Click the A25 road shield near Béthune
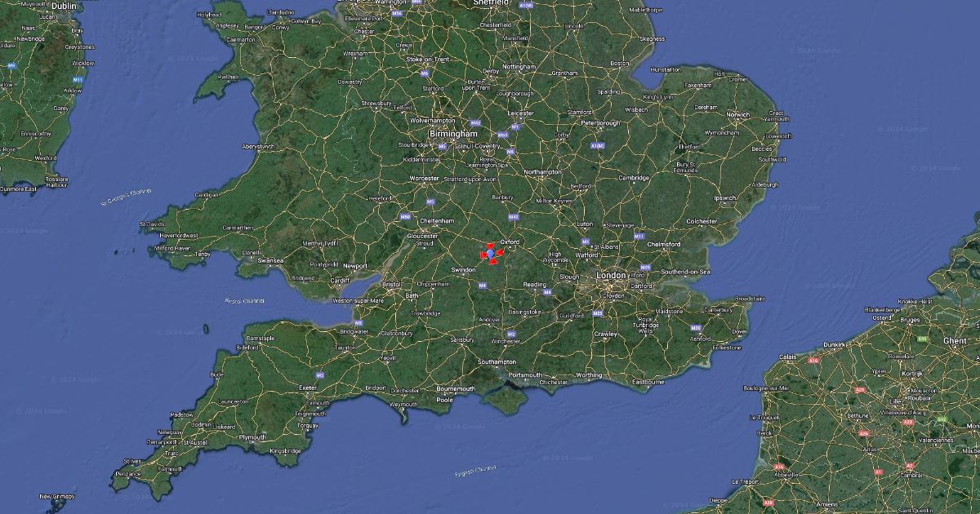The height and width of the screenshot is (514, 980). [x=860, y=390]
